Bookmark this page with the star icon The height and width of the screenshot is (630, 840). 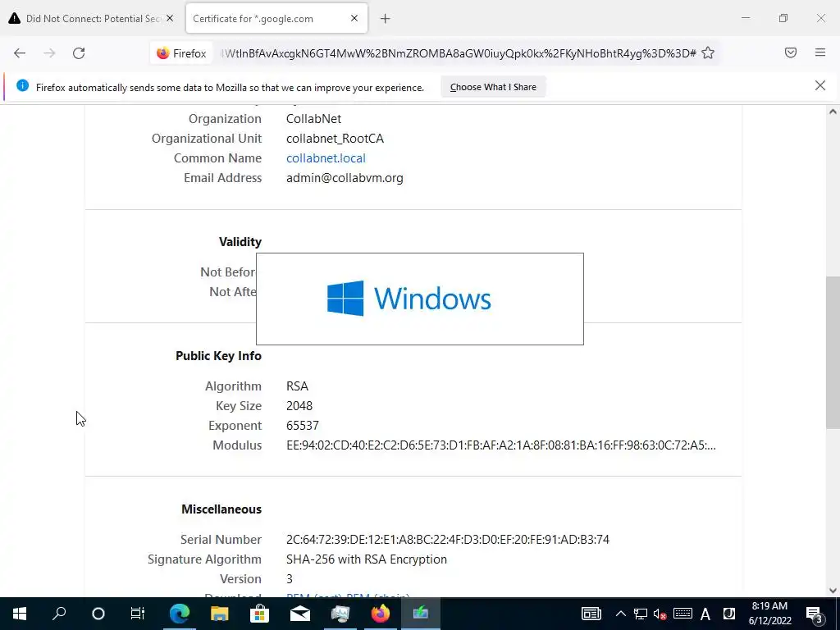tap(708, 53)
